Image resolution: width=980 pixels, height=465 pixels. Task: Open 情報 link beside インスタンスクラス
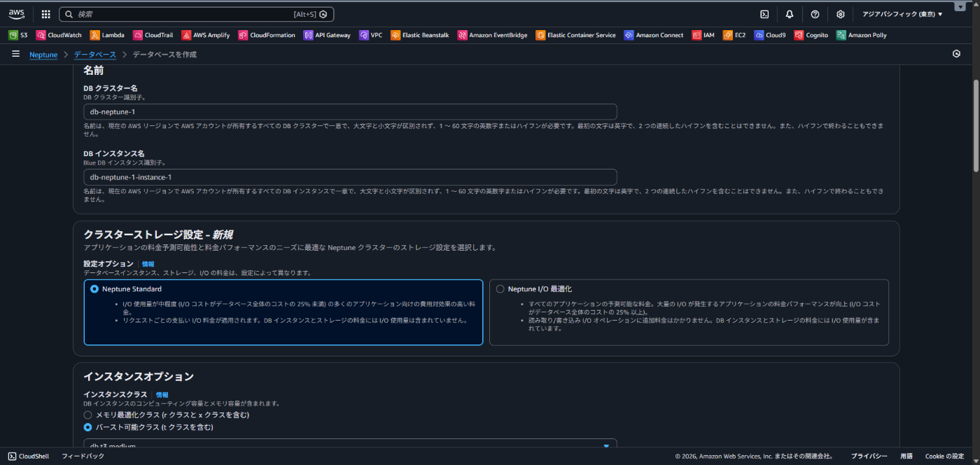click(162, 395)
